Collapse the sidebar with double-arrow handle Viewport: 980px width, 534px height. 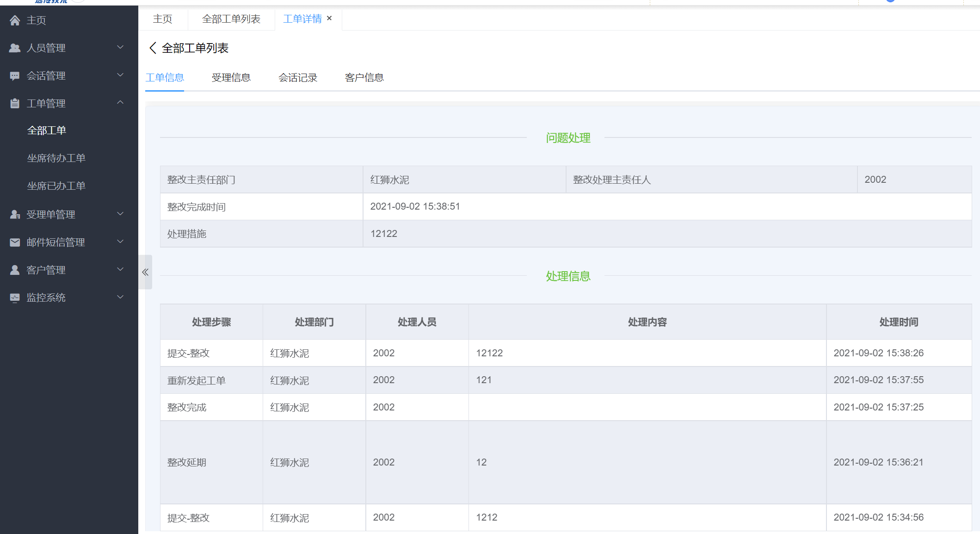[x=145, y=272]
